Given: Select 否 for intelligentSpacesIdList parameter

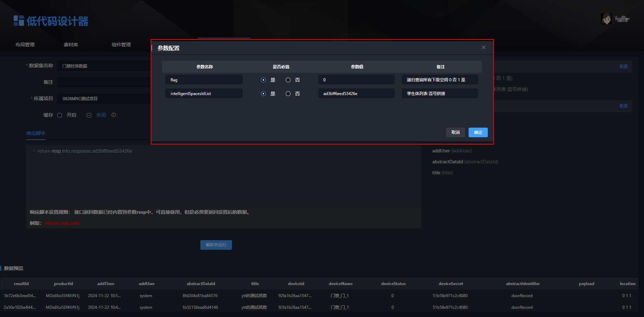Looking at the screenshot, I should coord(288,94).
